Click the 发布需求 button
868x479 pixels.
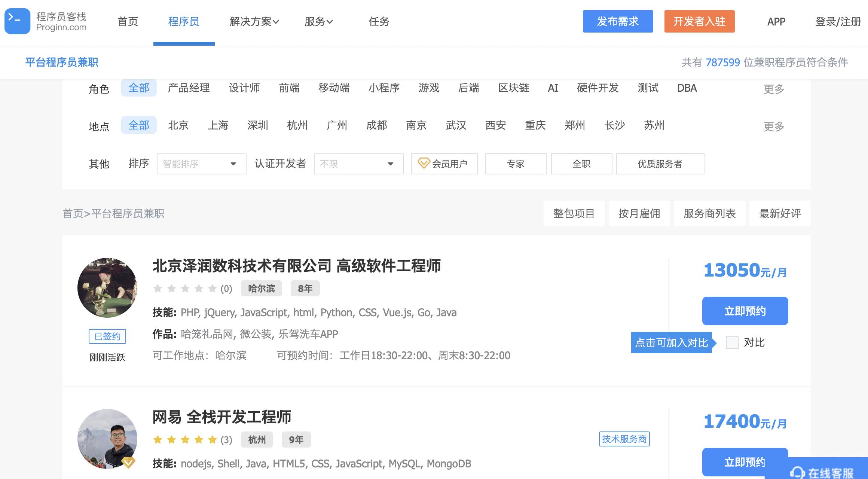tap(618, 21)
